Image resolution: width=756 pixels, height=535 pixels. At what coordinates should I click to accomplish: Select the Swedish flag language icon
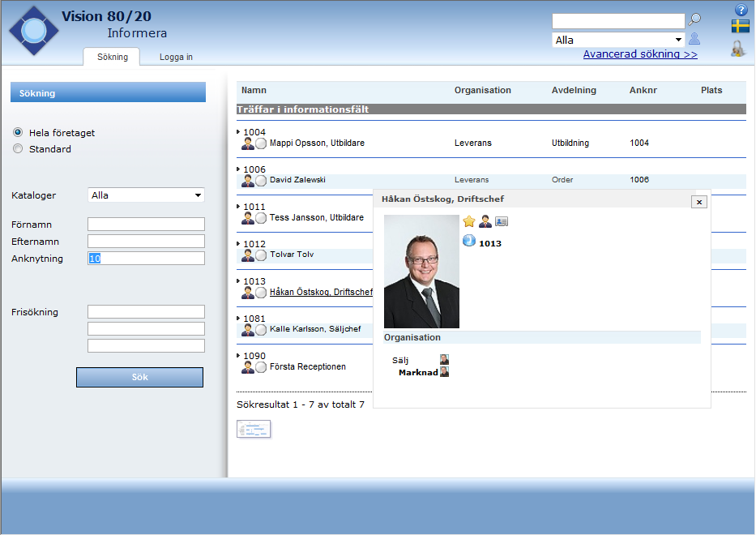point(740,26)
